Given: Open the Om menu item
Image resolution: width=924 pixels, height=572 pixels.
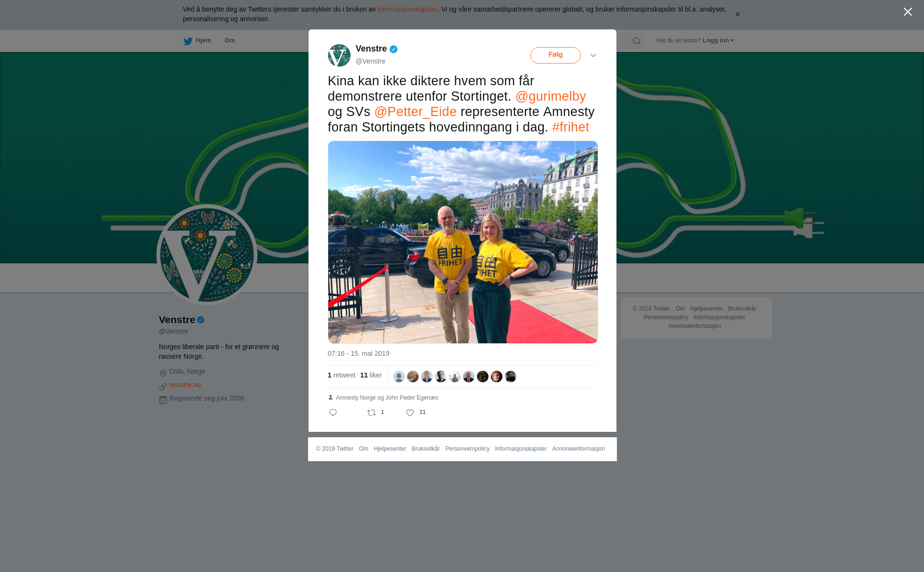Looking at the screenshot, I should click(x=230, y=40).
